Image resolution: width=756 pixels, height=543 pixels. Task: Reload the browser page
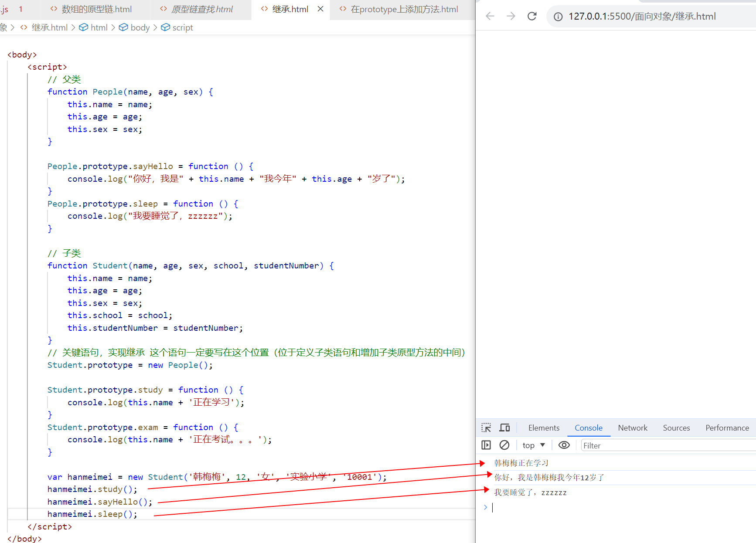pos(532,16)
